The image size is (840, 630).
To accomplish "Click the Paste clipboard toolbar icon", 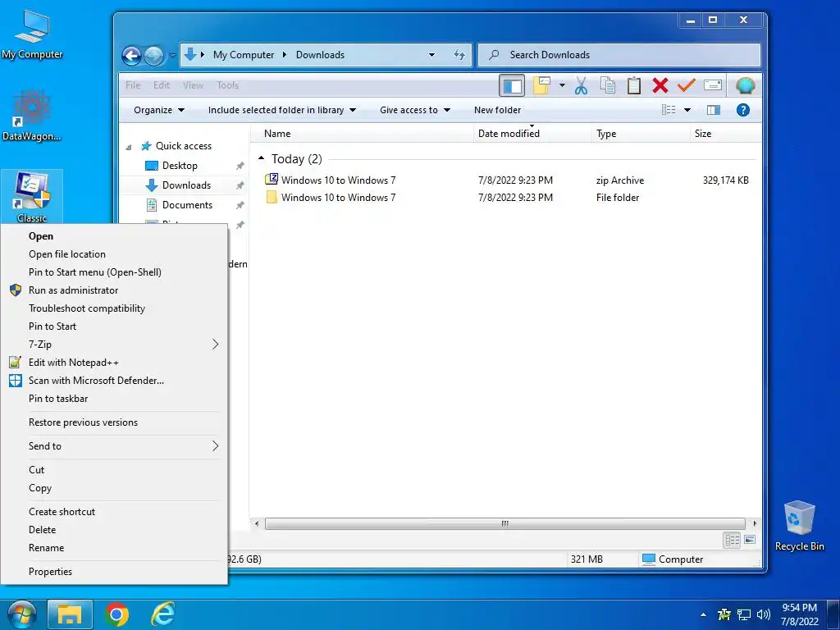I will tap(634, 85).
